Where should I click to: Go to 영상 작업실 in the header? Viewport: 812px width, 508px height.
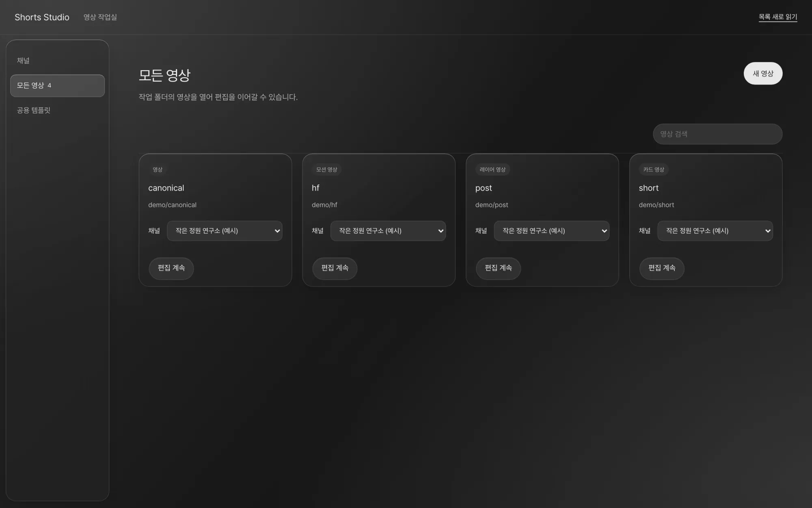point(100,17)
